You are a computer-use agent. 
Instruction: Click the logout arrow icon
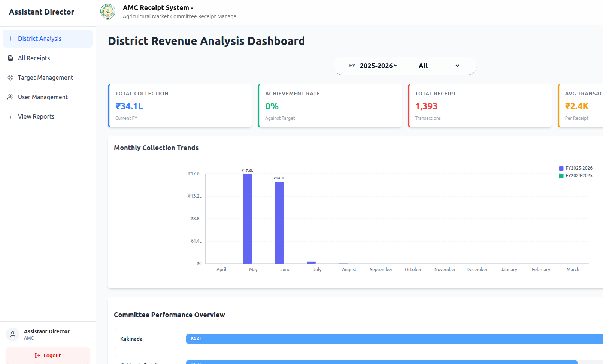point(37,355)
